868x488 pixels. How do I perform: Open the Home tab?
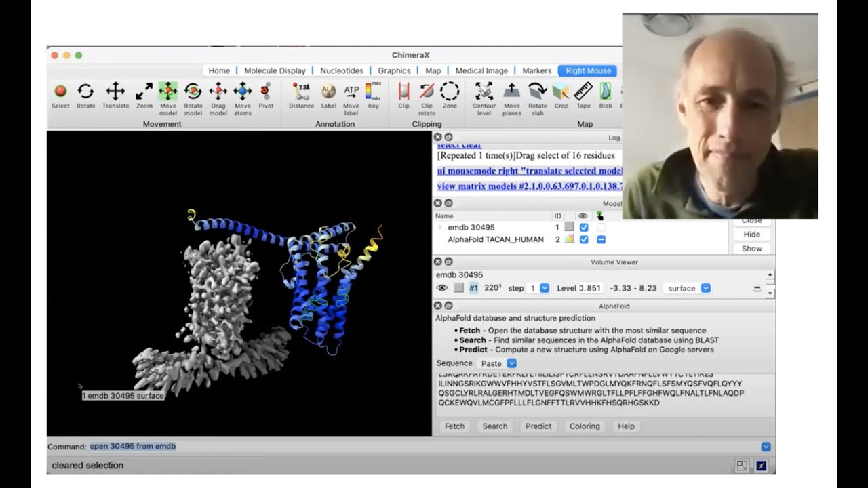coord(219,70)
